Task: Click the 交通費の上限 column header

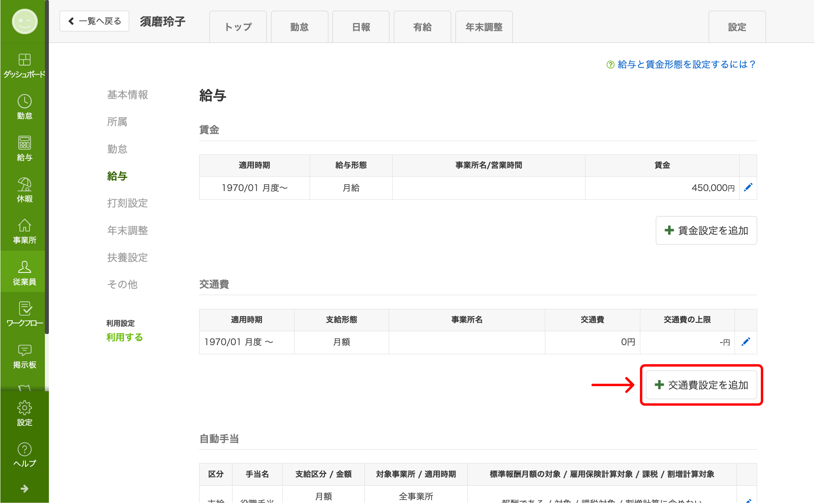Action: click(687, 320)
